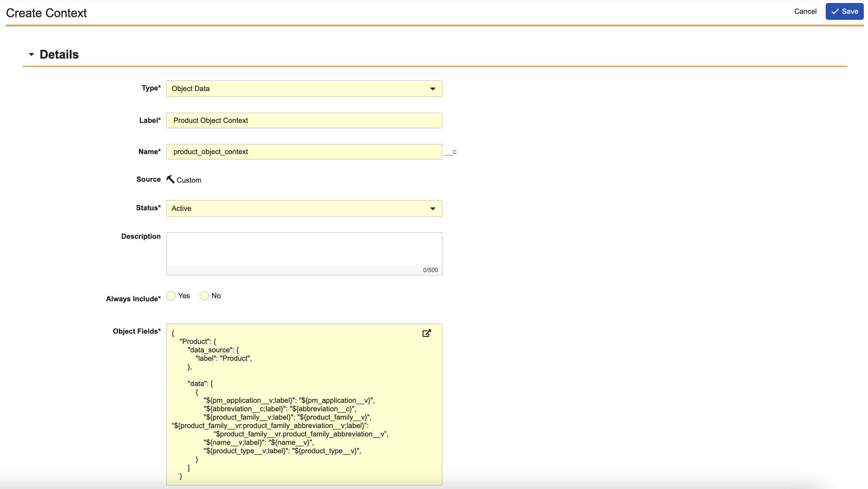Click the Create Context page title

pos(46,13)
